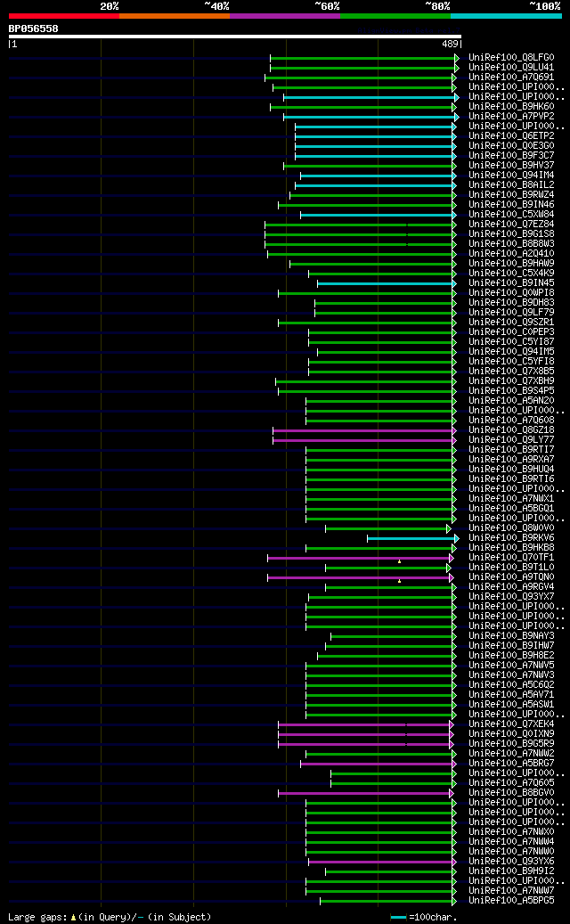The height and width of the screenshot is (924, 570).
Task: Click the white BP056558 query sequence bar
Action: coord(235,37)
